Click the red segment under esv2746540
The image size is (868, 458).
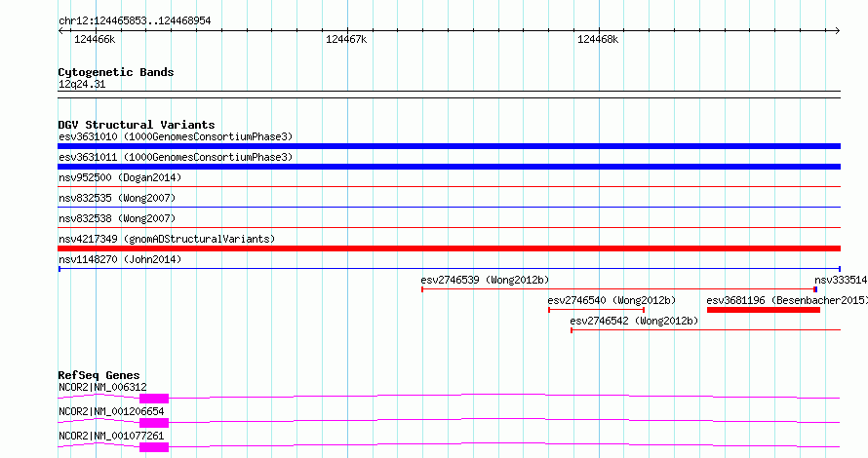[596, 310]
